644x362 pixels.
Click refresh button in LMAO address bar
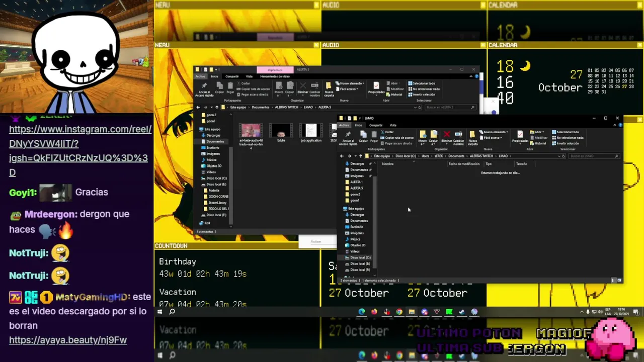[x=563, y=156]
